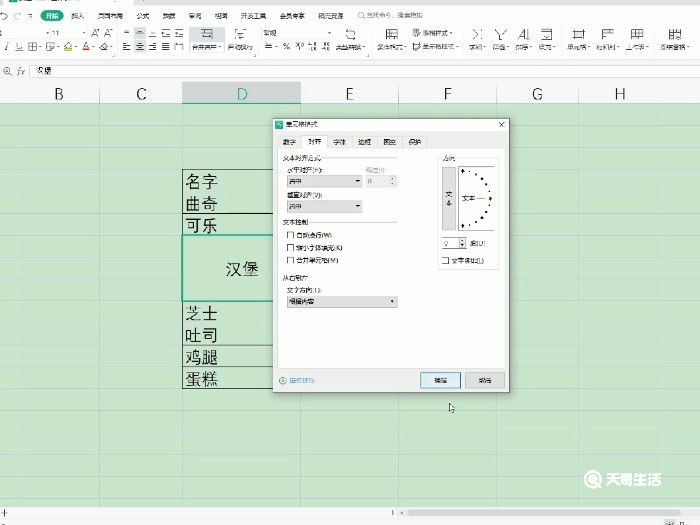700x525 pixels.
Task: Expand the vertical alignment dropdown
Action: click(x=324, y=206)
